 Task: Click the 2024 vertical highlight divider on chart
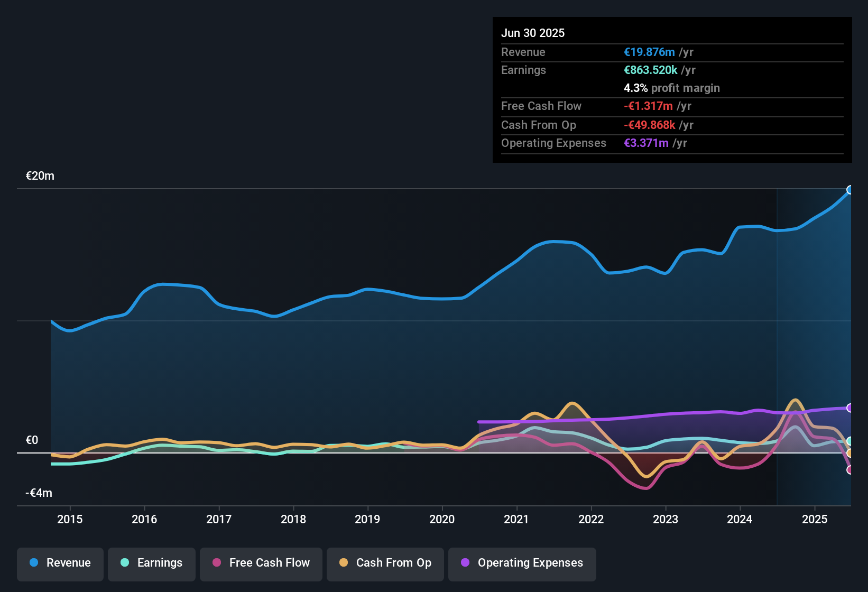coord(777,344)
